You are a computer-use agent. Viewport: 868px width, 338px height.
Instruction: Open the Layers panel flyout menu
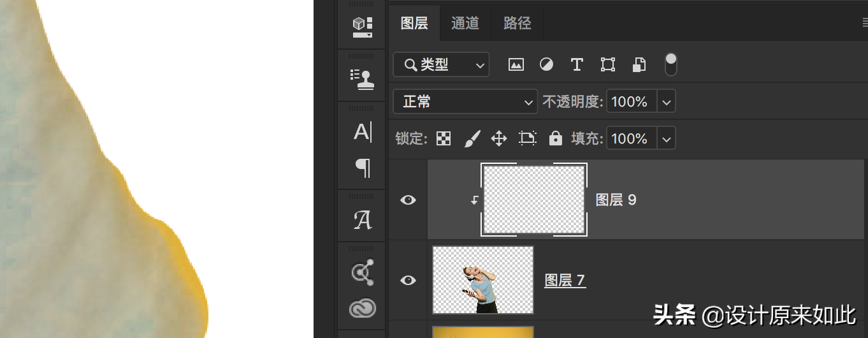(x=864, y=23)
